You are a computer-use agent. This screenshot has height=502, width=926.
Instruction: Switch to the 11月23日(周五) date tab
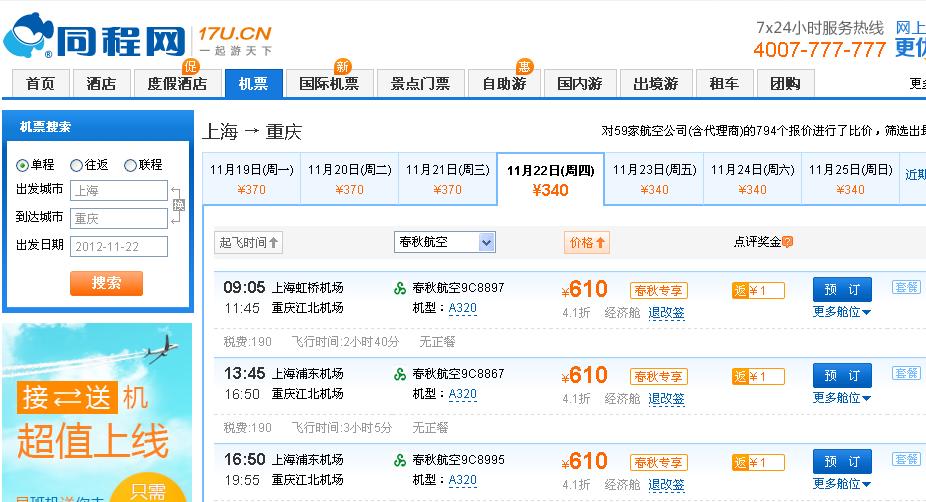654,179
